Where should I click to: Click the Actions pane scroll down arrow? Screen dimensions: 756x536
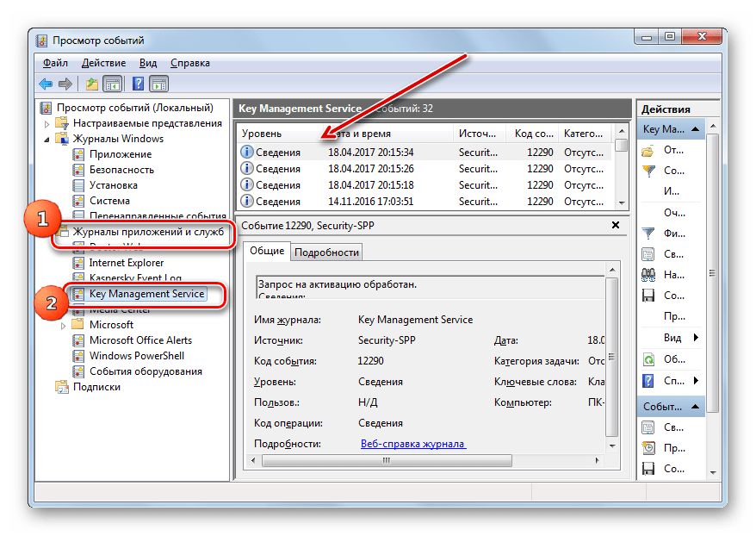713,473
